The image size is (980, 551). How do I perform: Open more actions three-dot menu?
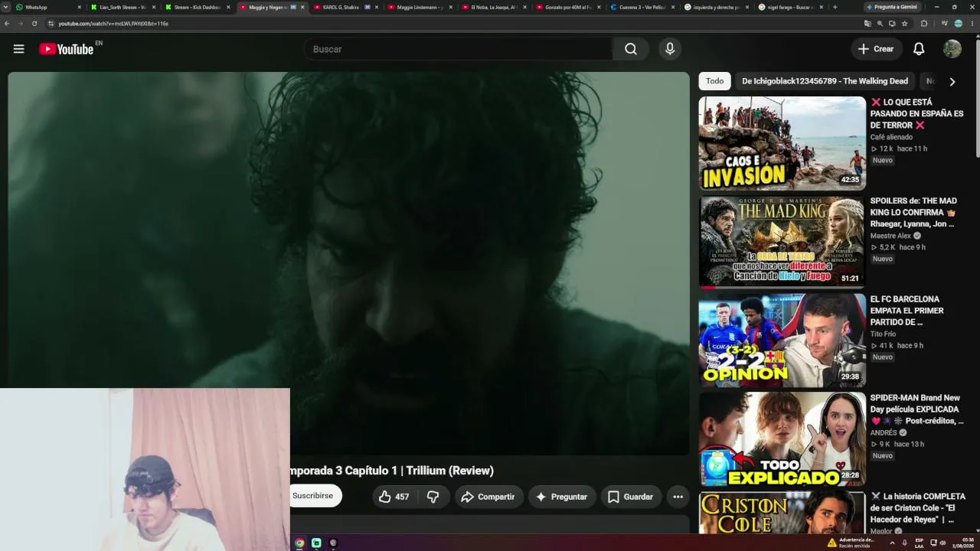(678, 497)
